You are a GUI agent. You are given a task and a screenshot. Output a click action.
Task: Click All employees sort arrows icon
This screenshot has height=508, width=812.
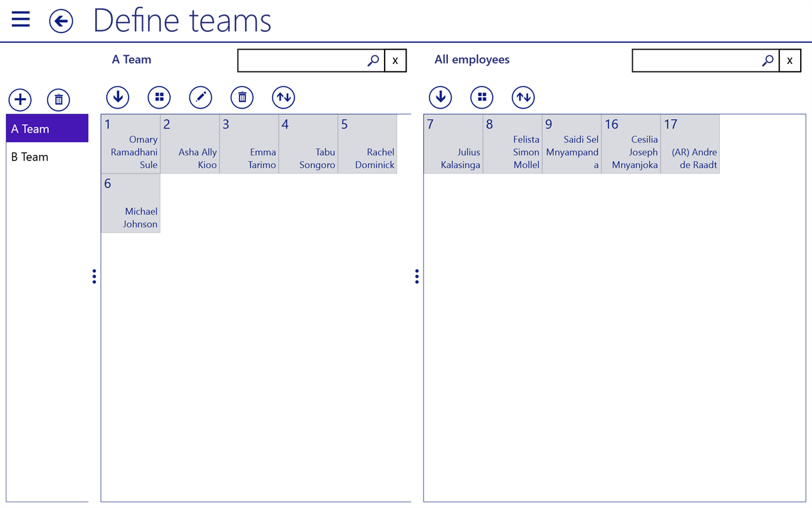pyautogui.click(x=523, y=97)
